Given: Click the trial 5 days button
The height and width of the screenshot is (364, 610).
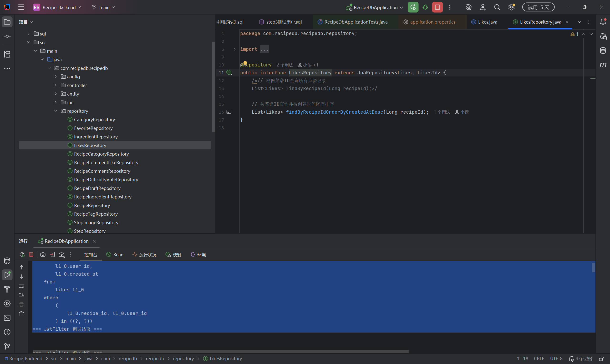Looking at the screenshot, I should coord(538,7).
